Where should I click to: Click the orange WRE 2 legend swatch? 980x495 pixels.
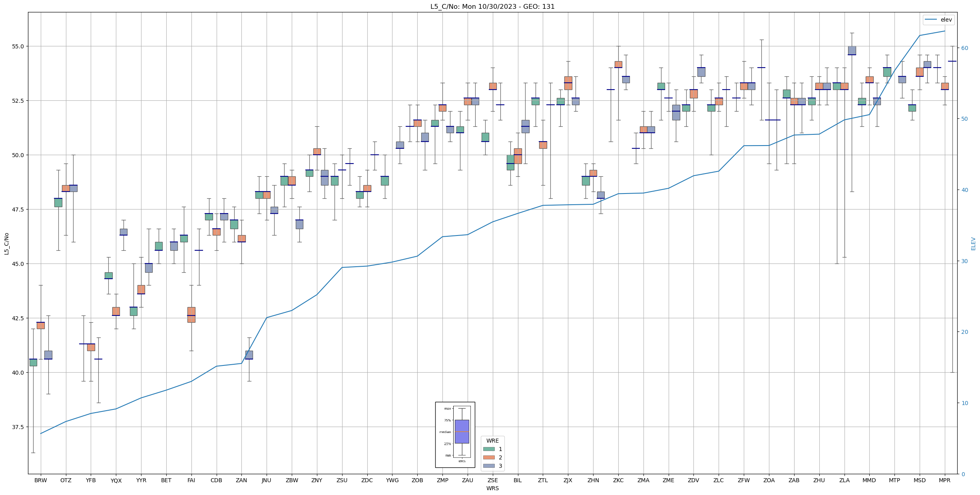[489, 457]
